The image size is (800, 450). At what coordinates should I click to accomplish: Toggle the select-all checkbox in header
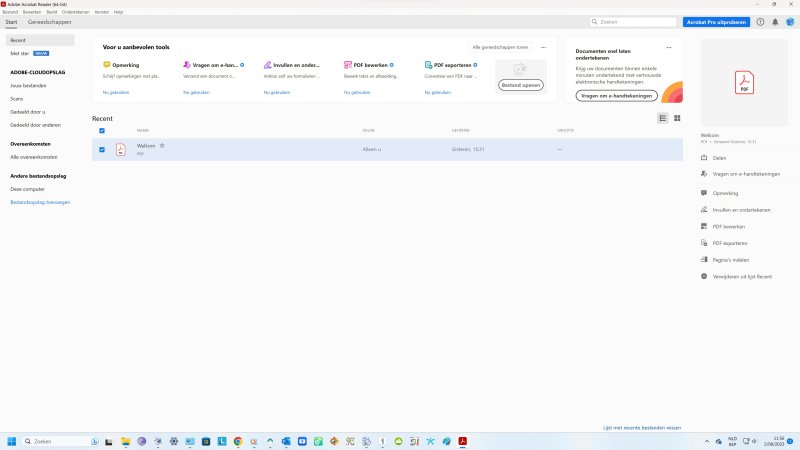point(102,130)
